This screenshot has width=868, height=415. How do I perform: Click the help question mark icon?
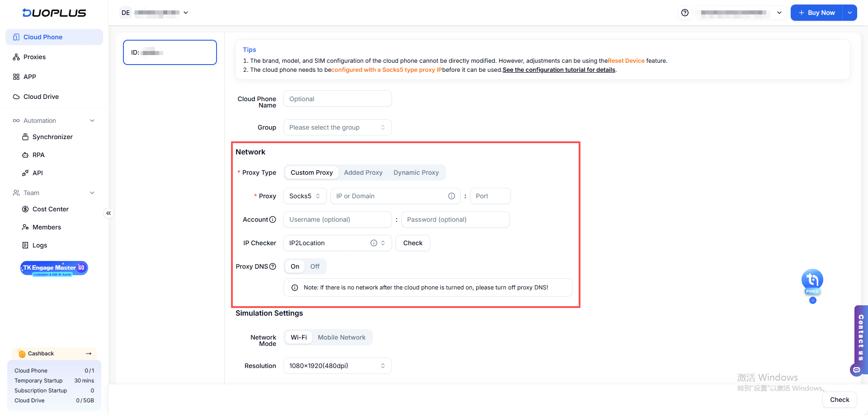click(x=685, y=13)
